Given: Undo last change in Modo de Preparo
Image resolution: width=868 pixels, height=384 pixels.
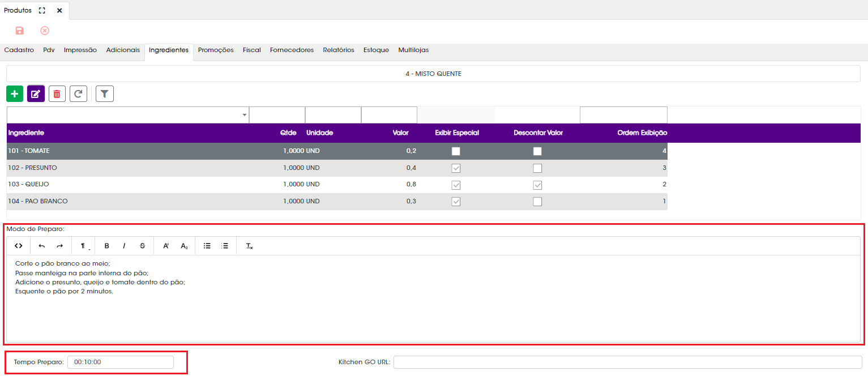Looking at the screenshot, I should pos(41,246).
